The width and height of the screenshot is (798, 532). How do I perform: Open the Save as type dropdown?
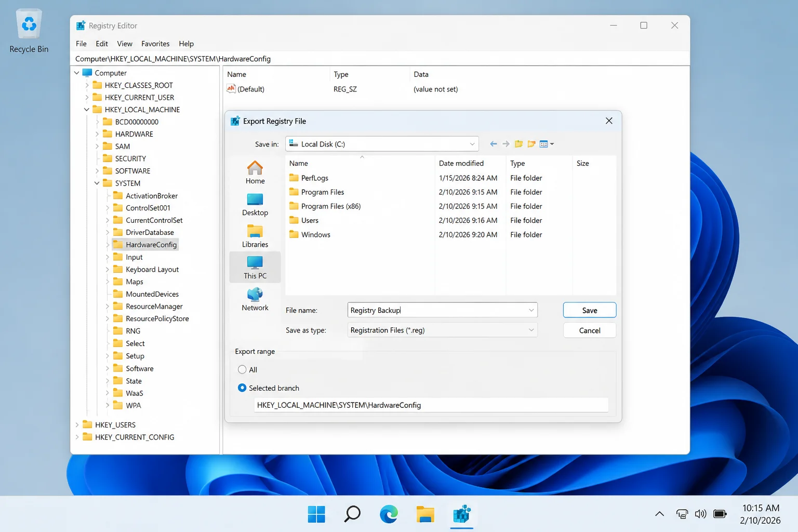(x=442, y=330)
